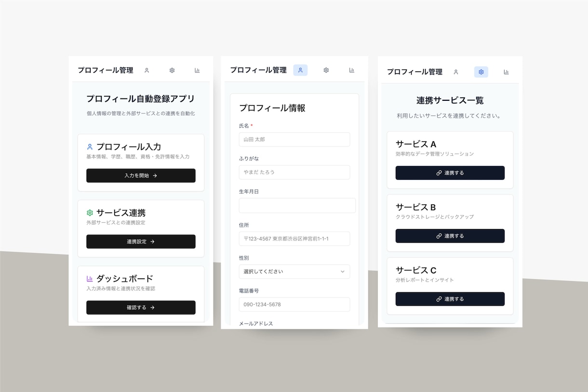
Task: Open the chart icon in the right screen header
Action: [506, 72]
